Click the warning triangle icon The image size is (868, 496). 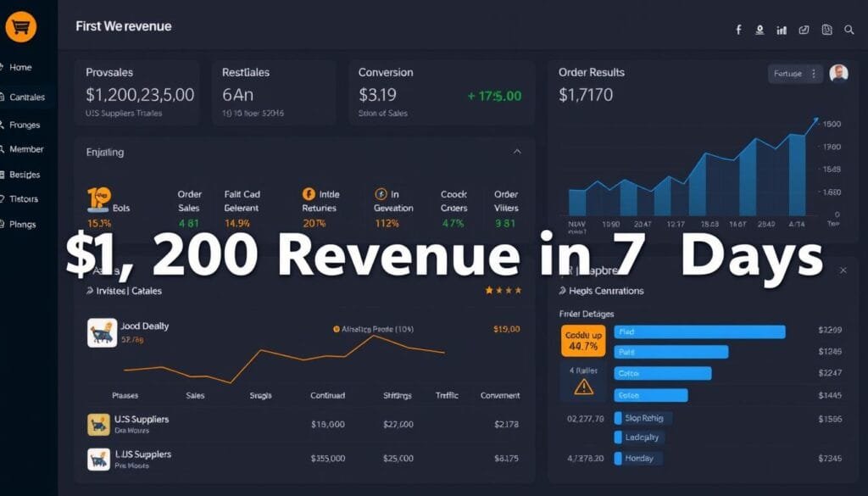pyautogui.click(x=584, y=387)
